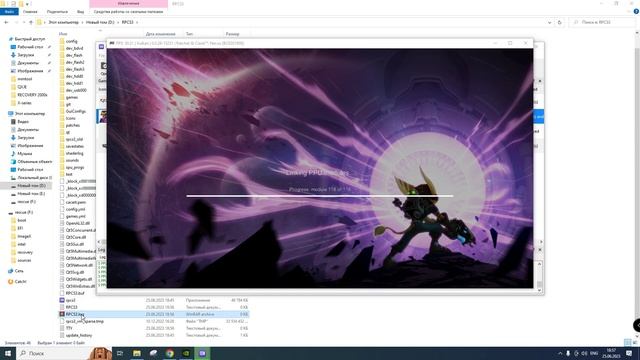Select the config.yml file
Image resolution: width=640 pixels, height=360 pixels.
pyautogui.click(x=75, y=209)
